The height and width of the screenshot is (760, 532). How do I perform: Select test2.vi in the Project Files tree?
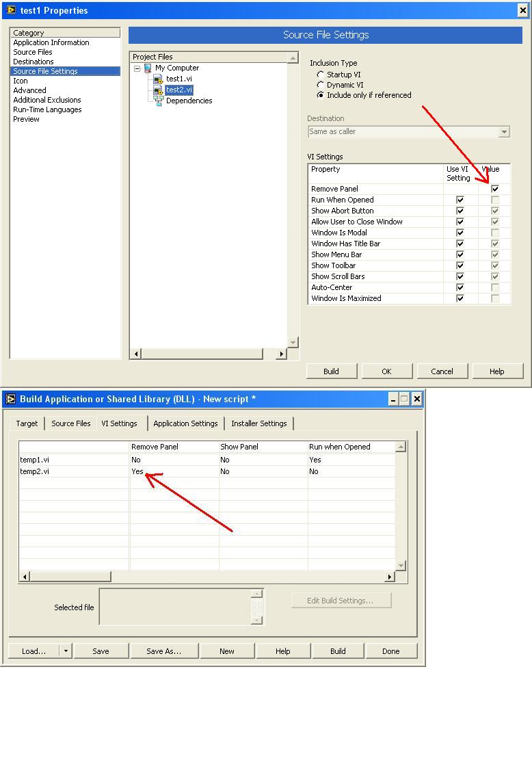(179, 90)
